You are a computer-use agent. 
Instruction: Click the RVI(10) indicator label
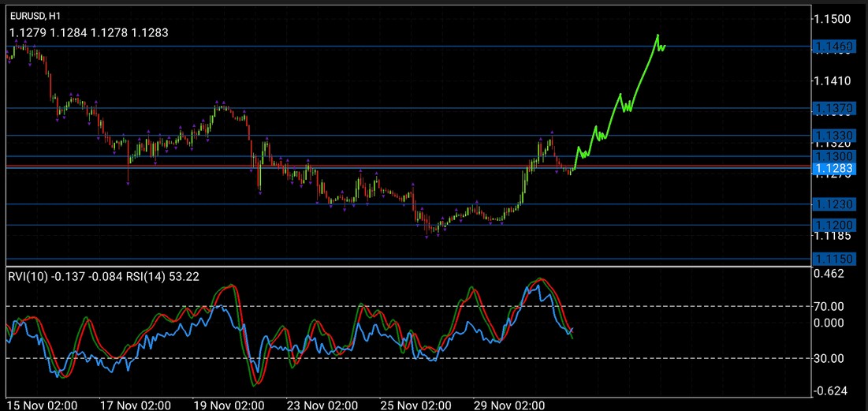click(x=29, y=276)
